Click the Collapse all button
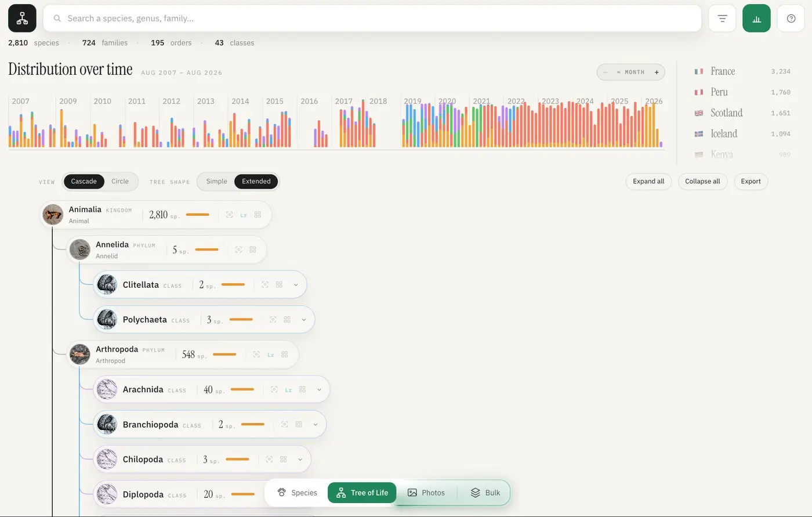This screenshot has width=812, height=517. [702, 181]
